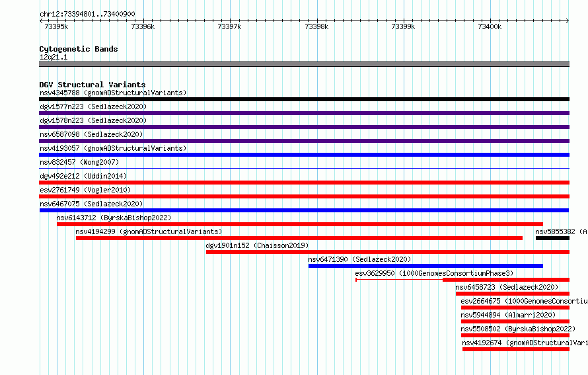
Task: Click the short black nsv5855382 bar
Action: (552, 238)
